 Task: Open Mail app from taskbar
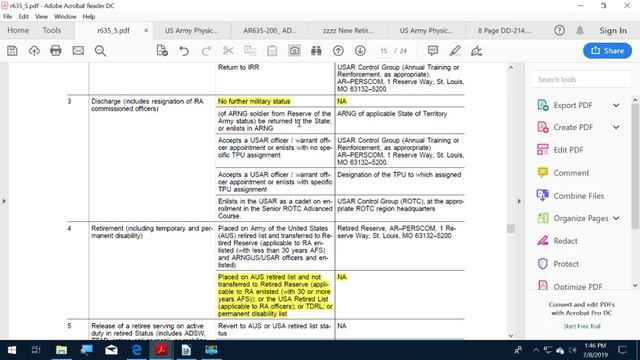point(111,350)
